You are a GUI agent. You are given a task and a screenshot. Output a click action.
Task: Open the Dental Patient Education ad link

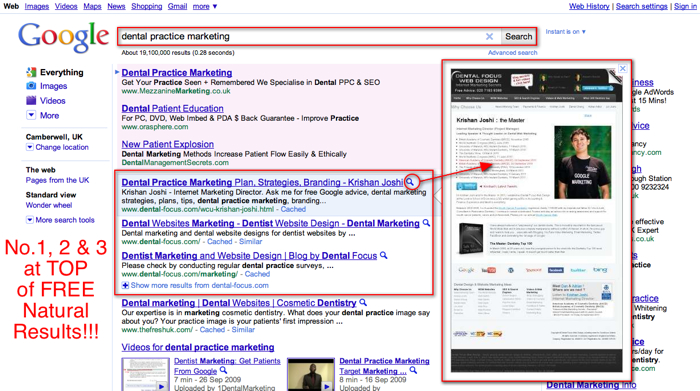172,108
